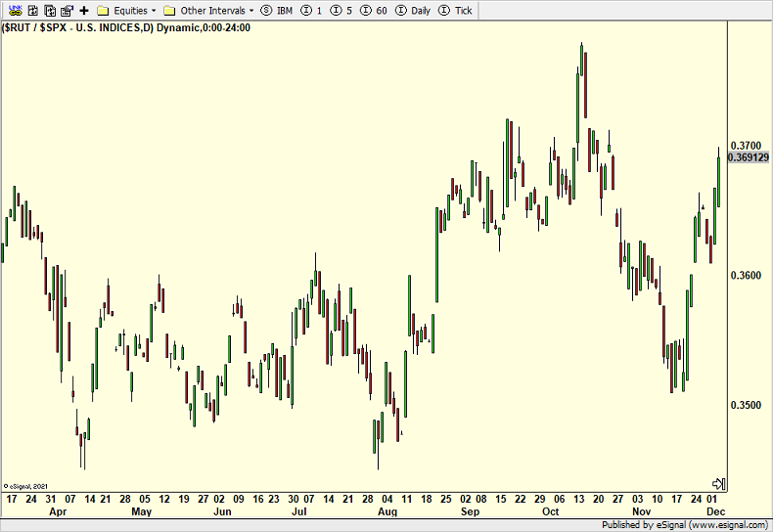This screenshot has width=773, height=532.
Task: Choose the Tick interval button
Action: point(456,10)
